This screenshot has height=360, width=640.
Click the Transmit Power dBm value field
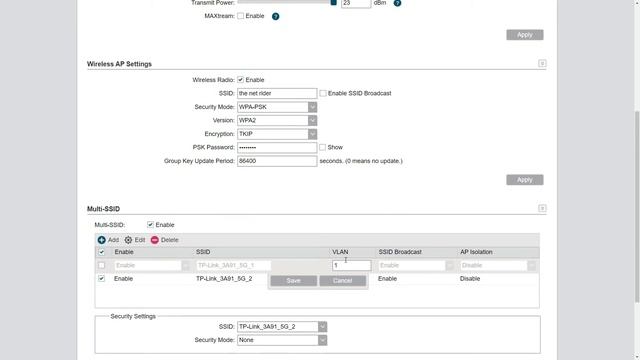[x=356, y=3]
